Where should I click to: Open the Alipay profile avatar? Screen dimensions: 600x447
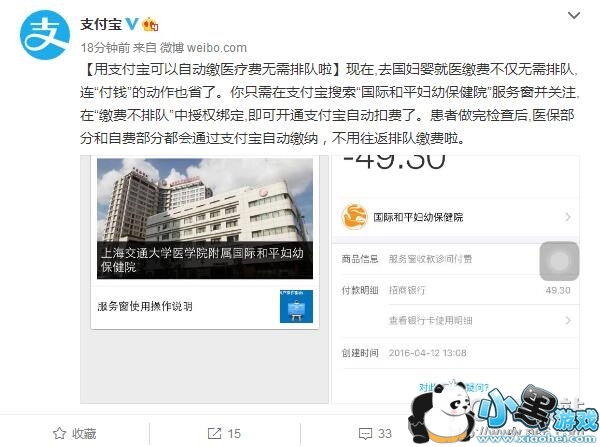(x=45, y=35)
